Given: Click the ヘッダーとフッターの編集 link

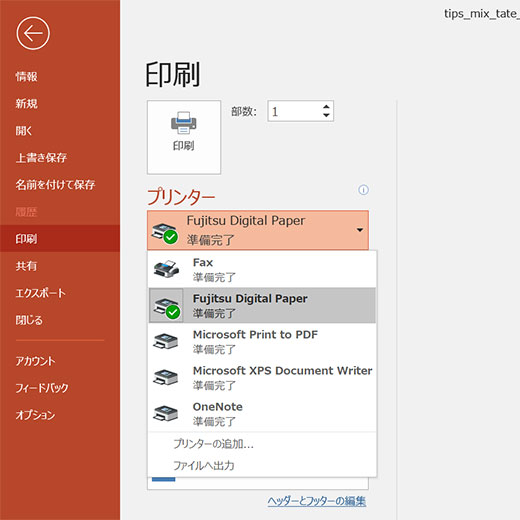Looking at the screenshot, I should (x=317, y=501).
